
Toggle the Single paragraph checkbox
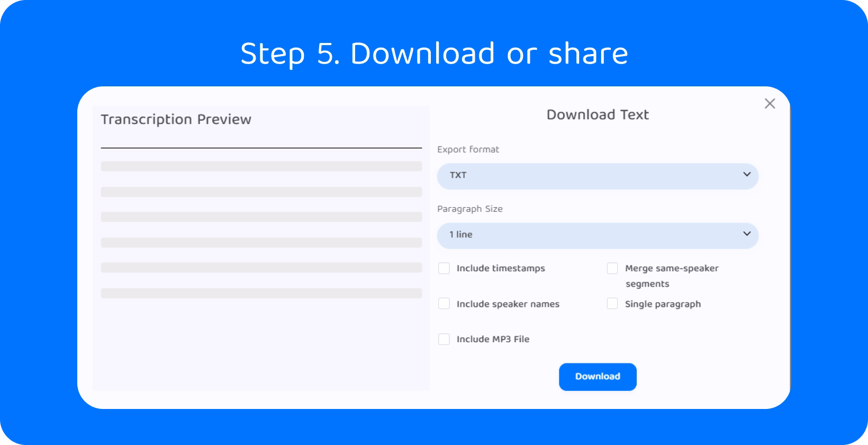[x=612, y=304]
